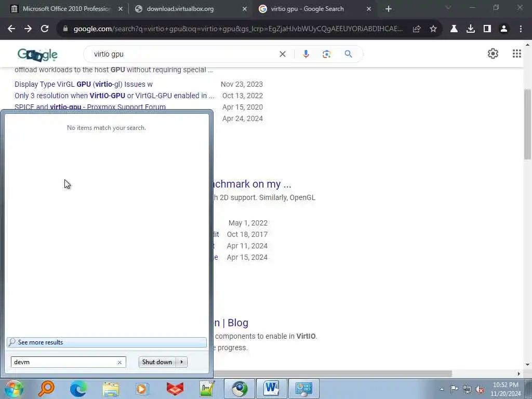This screenshot has height=399, width=532.
Task: Open media player from taskbar
Action: click(x=142, y=389)
